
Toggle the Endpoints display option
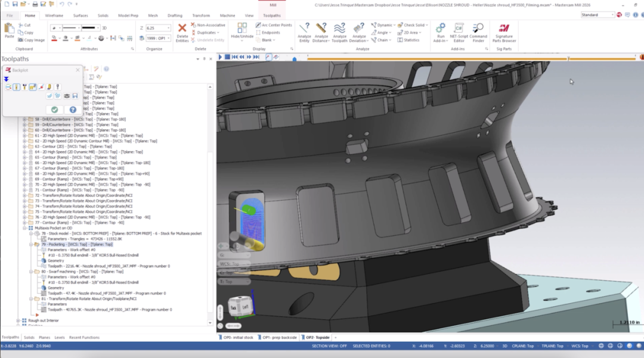click(268, 32)
